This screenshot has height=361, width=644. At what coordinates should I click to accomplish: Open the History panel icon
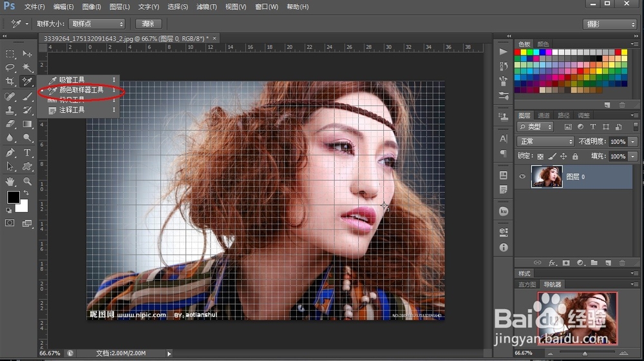503,66
